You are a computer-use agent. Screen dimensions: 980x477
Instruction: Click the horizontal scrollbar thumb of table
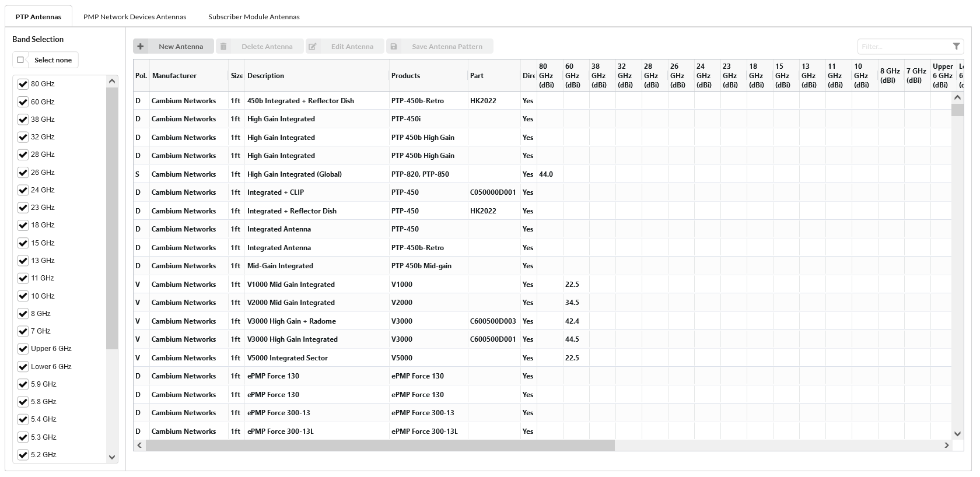[380, 445]
